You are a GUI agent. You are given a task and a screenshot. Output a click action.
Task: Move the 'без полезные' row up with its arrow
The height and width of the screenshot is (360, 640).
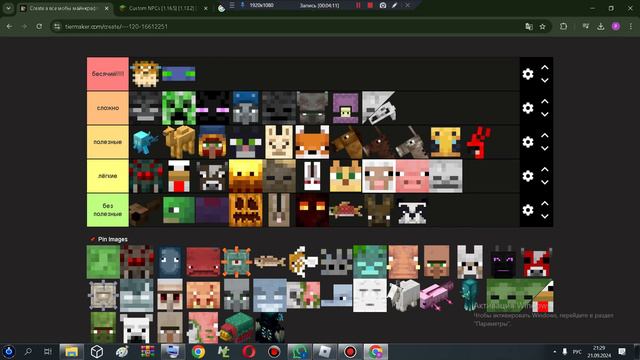coord(545,203)
